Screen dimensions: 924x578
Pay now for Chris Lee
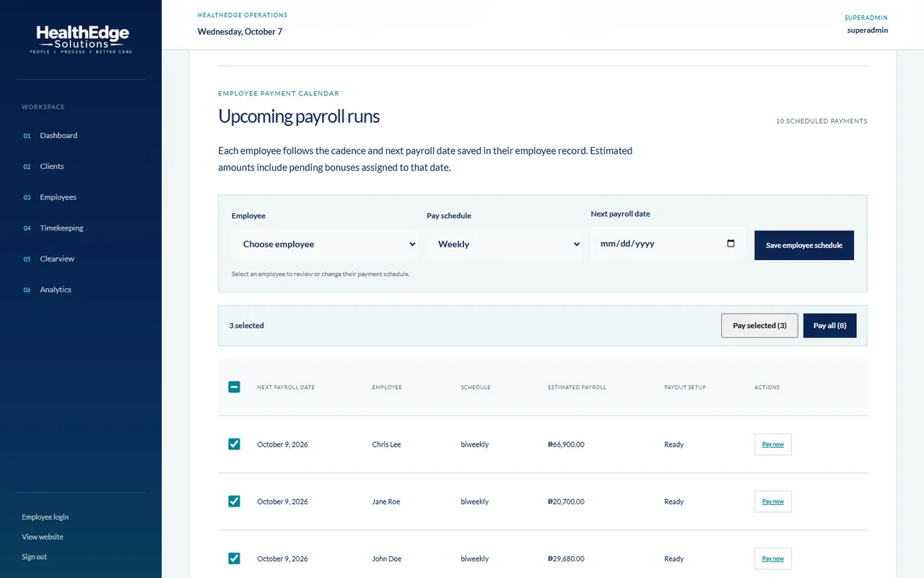click(773, 444)
